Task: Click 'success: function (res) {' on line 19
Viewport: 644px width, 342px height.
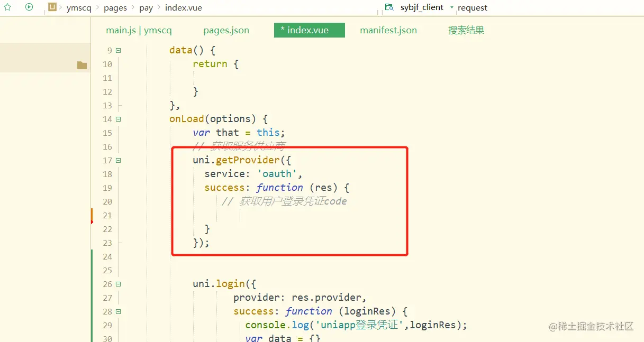Action: pyautogui.click(x=277, y=188)
